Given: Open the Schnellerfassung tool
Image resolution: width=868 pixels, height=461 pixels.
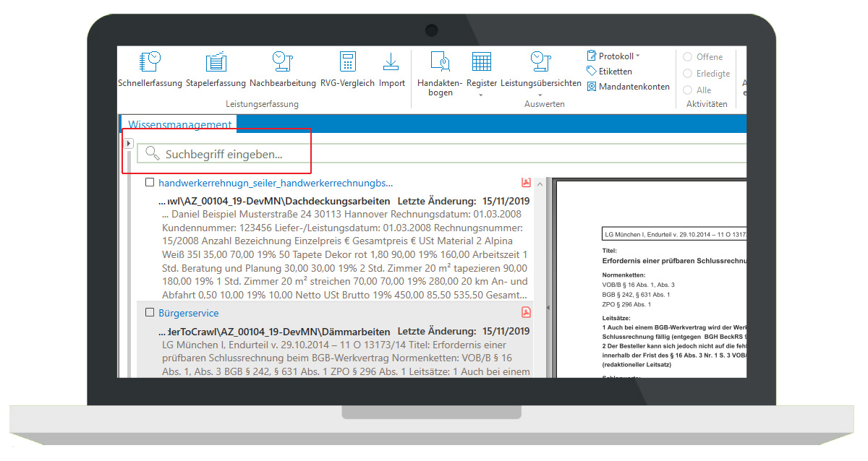Looking at the screenshot, I should [150, 69].
